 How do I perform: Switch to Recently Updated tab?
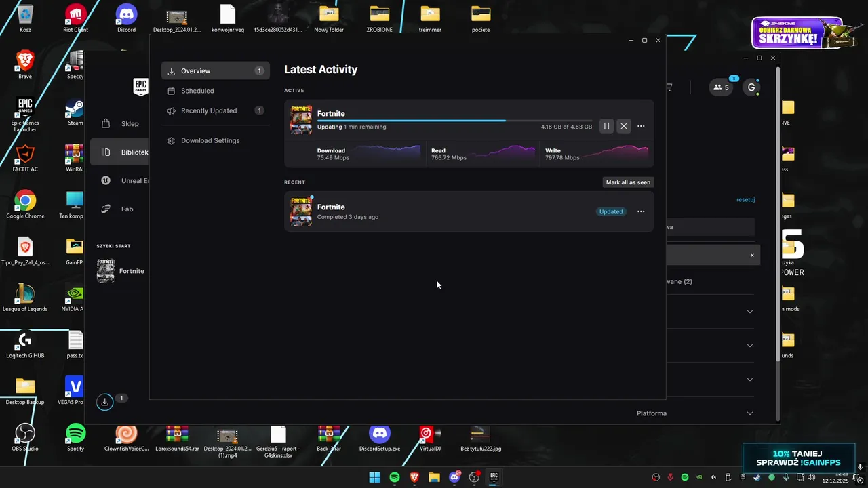216,110
